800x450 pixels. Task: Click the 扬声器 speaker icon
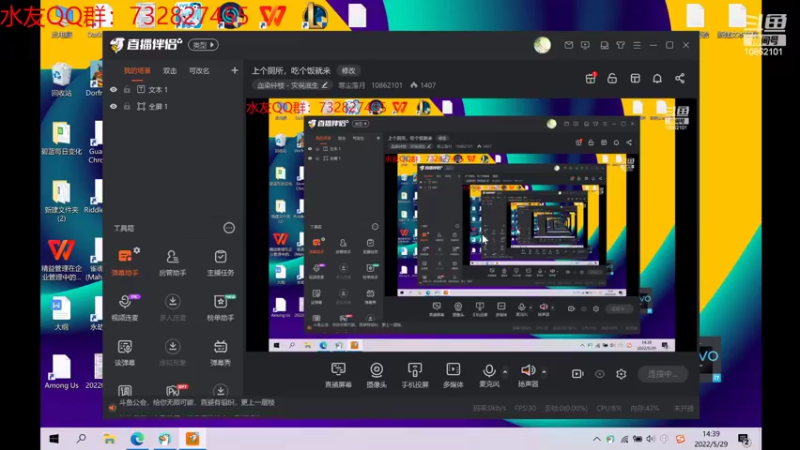click(x=528, y=370)
